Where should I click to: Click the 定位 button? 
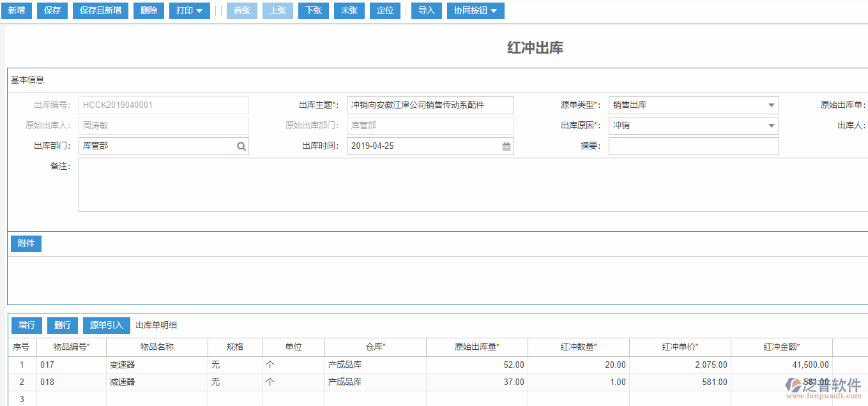[x=385, y=11]
